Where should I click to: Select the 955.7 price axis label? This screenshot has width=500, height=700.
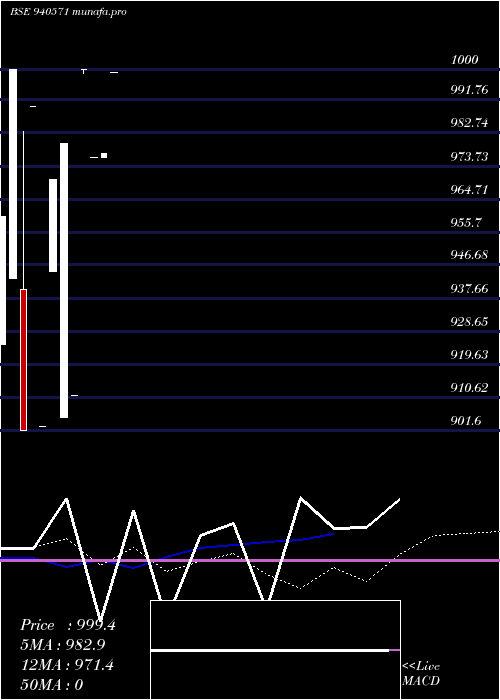click(x=466, y=222)
